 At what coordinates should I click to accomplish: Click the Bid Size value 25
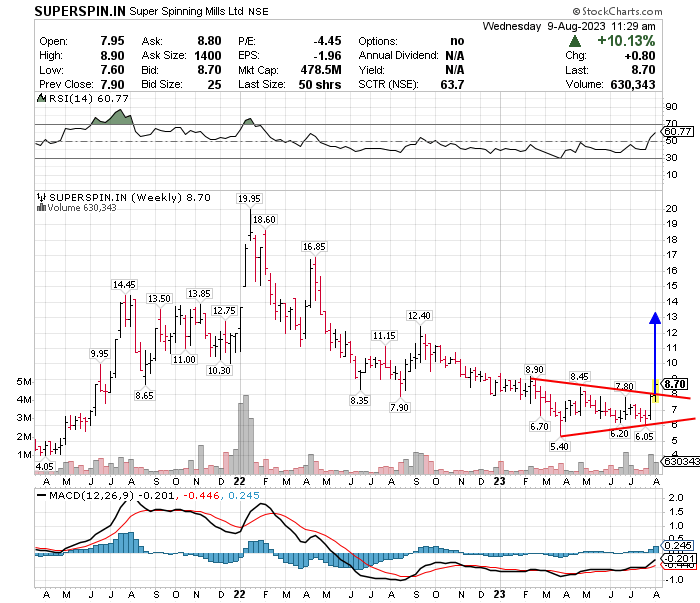pos(214,85)
